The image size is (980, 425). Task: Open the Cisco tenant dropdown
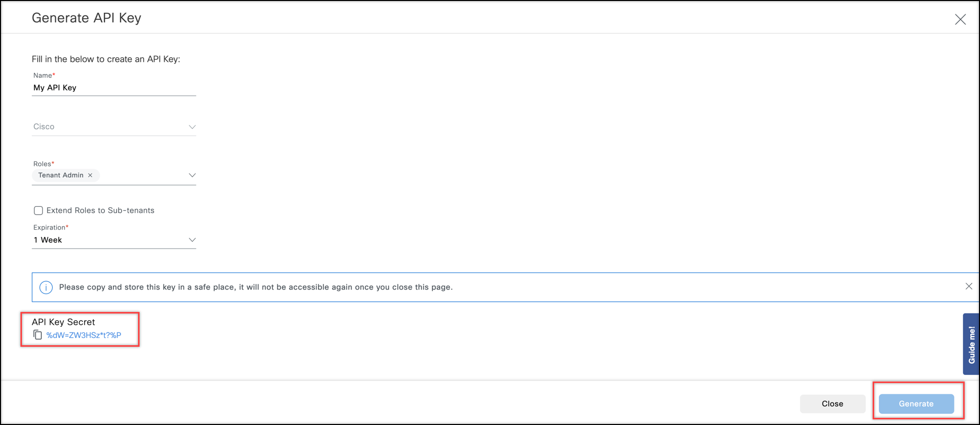pyautogui.click(x=113, y=127)
